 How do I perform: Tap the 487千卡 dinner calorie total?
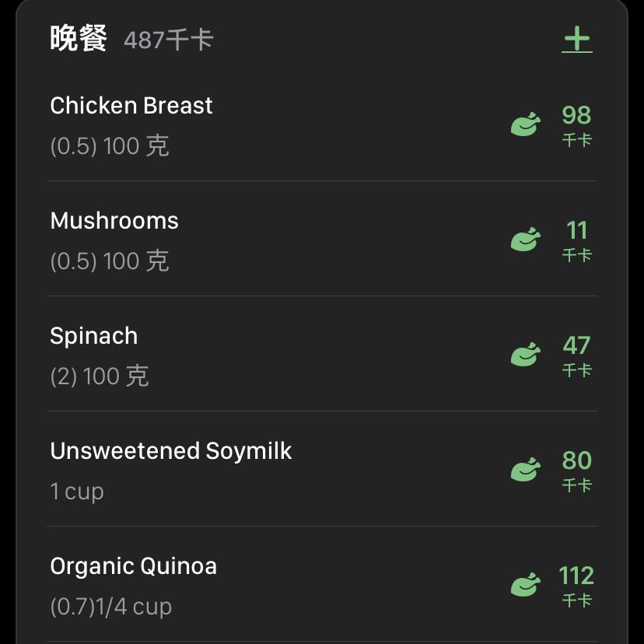pyautogui.click(x=168, y=40)
